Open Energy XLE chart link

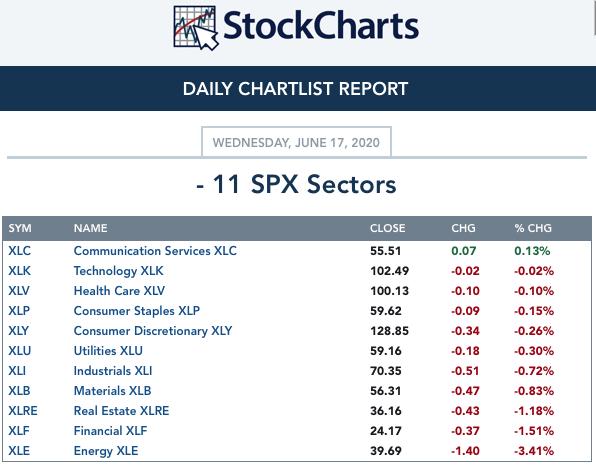[106, 451]
